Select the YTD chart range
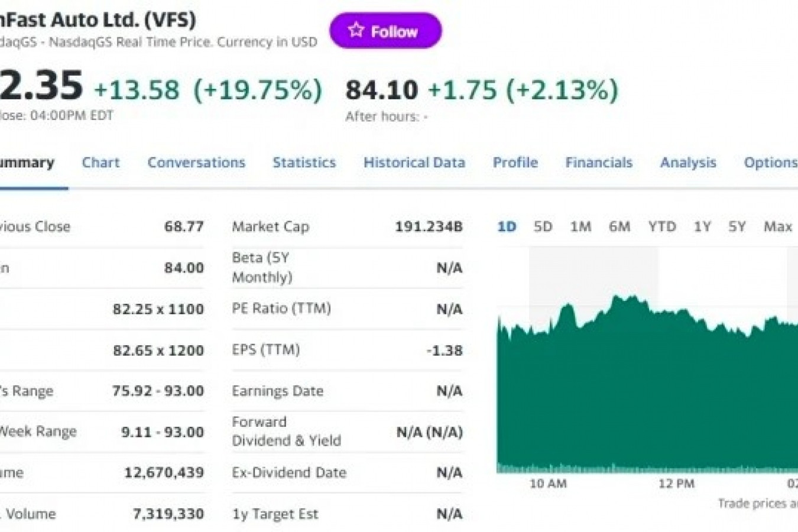Image resolution: width=798 pixels, height=532 pixels. [x=662, y=226]
